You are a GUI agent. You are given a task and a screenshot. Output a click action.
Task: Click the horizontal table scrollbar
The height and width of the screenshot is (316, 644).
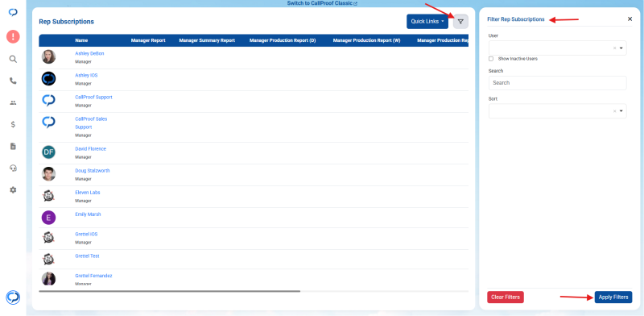[170, 291]
